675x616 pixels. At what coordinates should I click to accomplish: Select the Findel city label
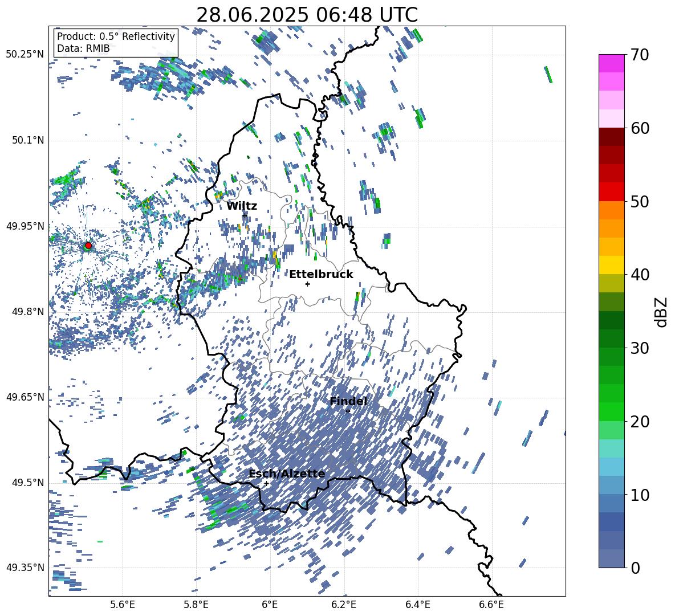348,401
